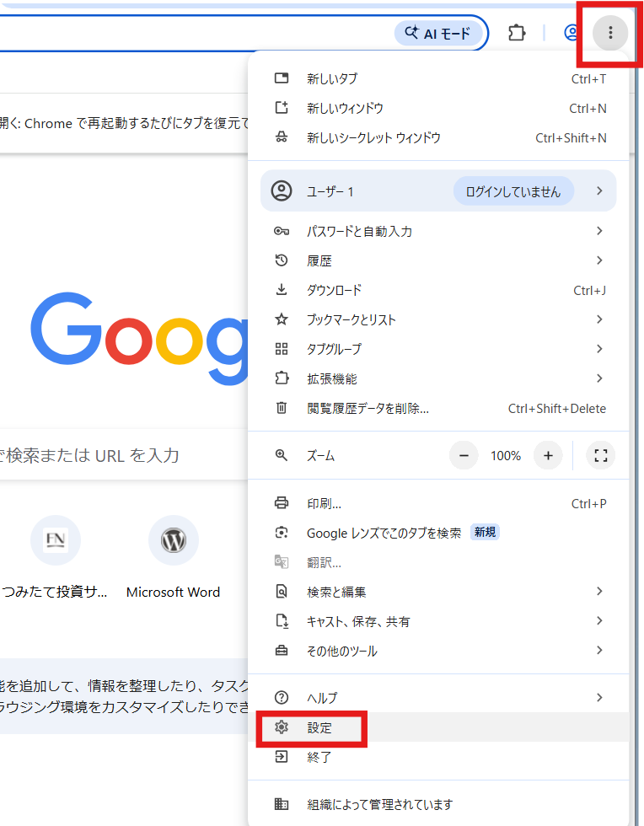Viewport: 644px width, 826px height.
Task: Open the ユーザー 1 profile row
Action: (438, 190)
